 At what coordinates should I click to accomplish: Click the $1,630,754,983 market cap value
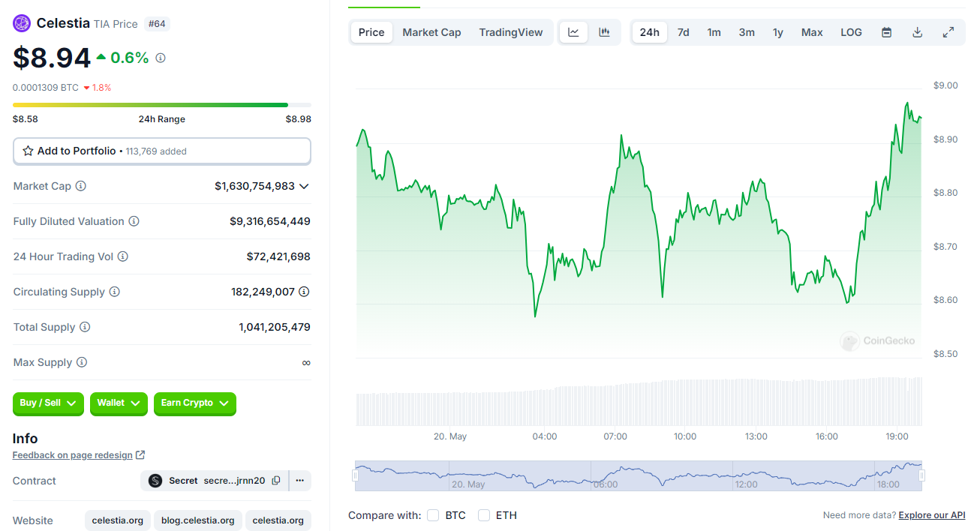[x=254, y=186]
